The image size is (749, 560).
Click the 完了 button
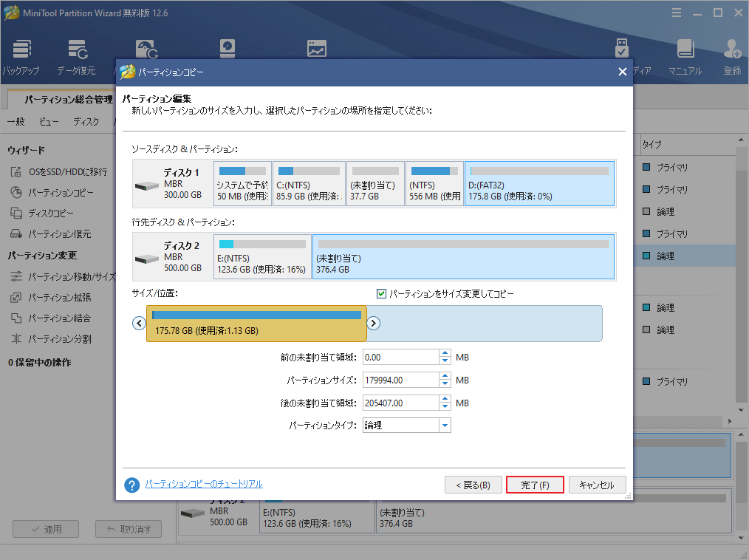[x=535, y=485]
